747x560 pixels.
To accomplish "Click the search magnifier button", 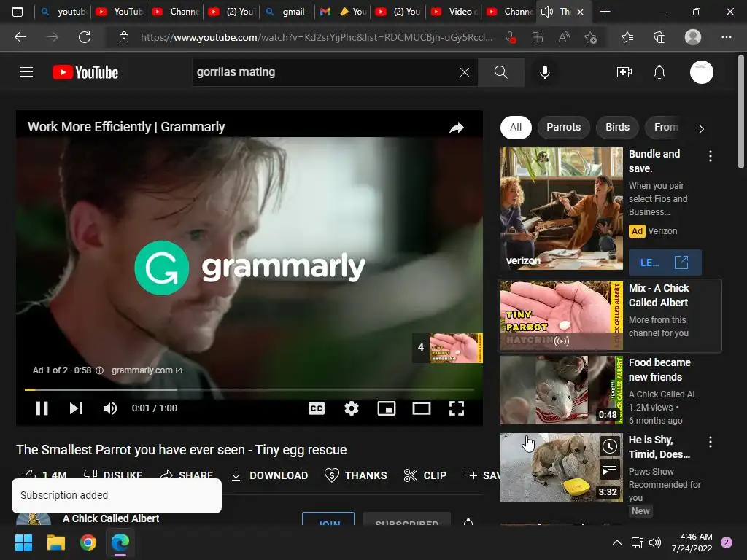I will [500, 72].
